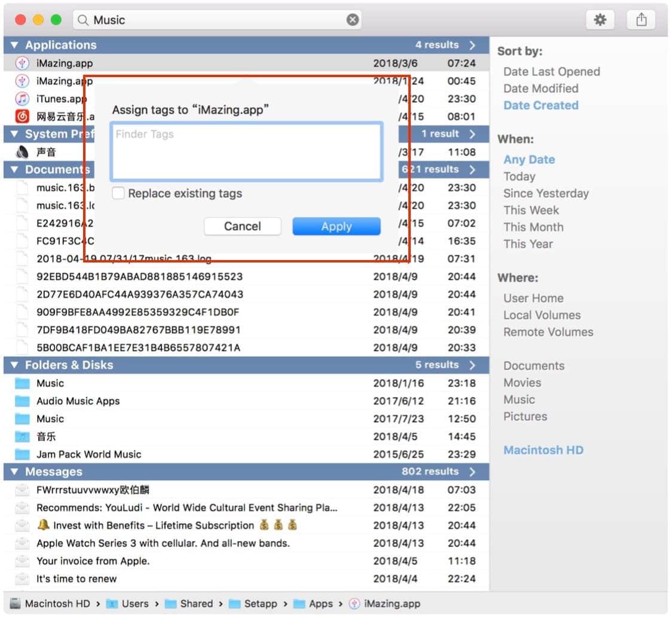Click the magnifying glass search icon

(x=83, y=20)
